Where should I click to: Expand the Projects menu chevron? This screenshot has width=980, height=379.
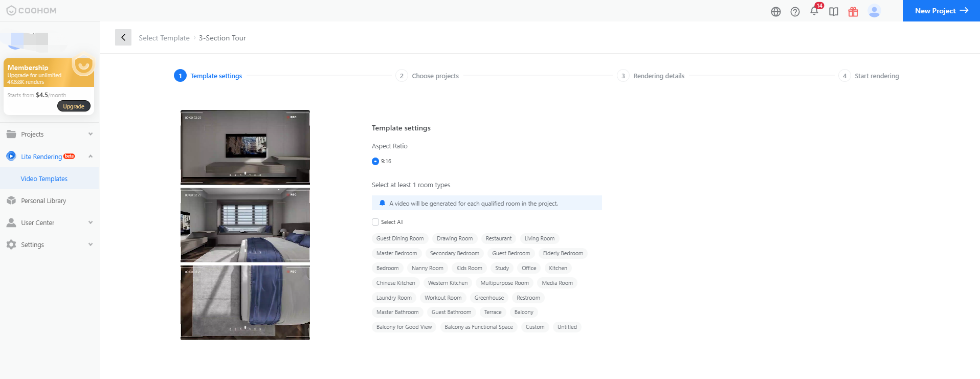tap(91, 134)
